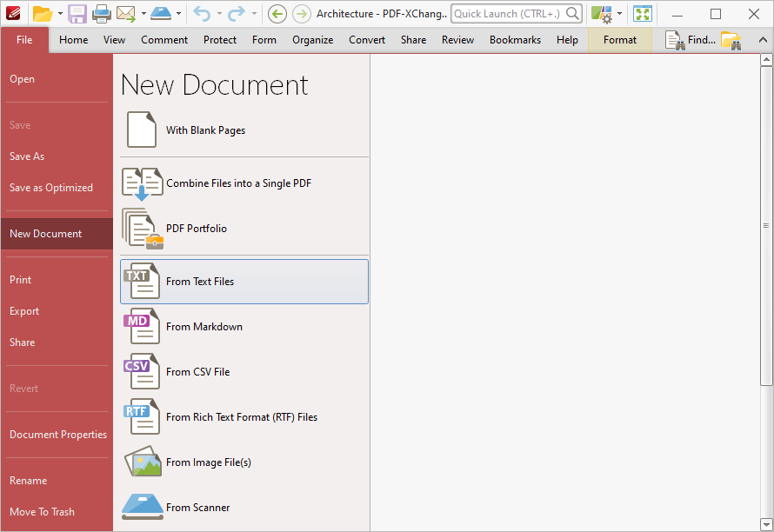This screenshot has height=532, width=774.
Task: Click the Undo arrow icon
Action: tap(202, 14)
